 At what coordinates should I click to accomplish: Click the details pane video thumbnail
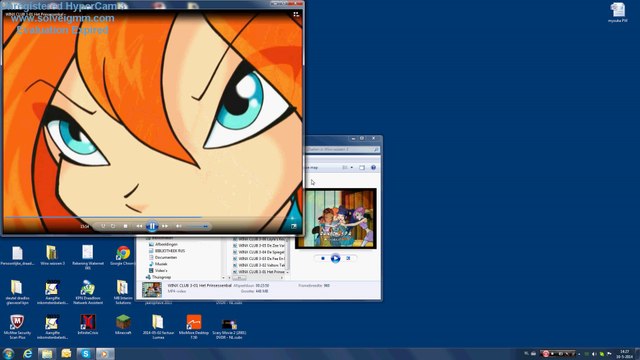tap(152, 289)
